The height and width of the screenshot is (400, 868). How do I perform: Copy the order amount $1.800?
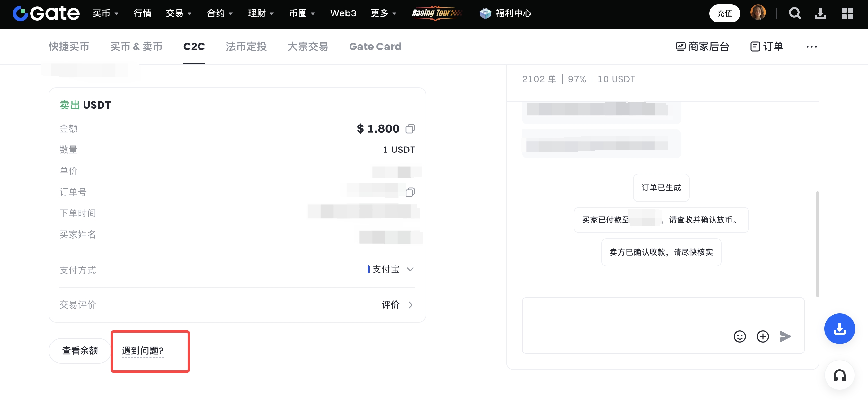(410, 129)
